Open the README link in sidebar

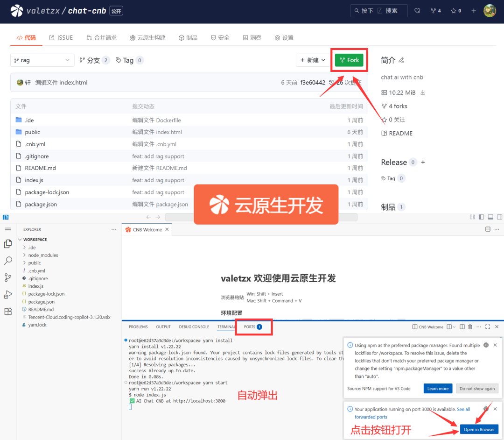click(397, 133)
